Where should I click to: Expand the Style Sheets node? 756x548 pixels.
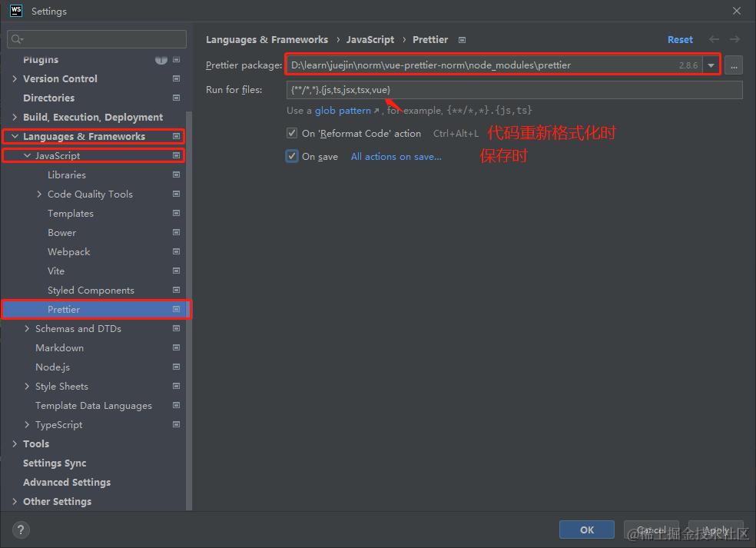27,387
